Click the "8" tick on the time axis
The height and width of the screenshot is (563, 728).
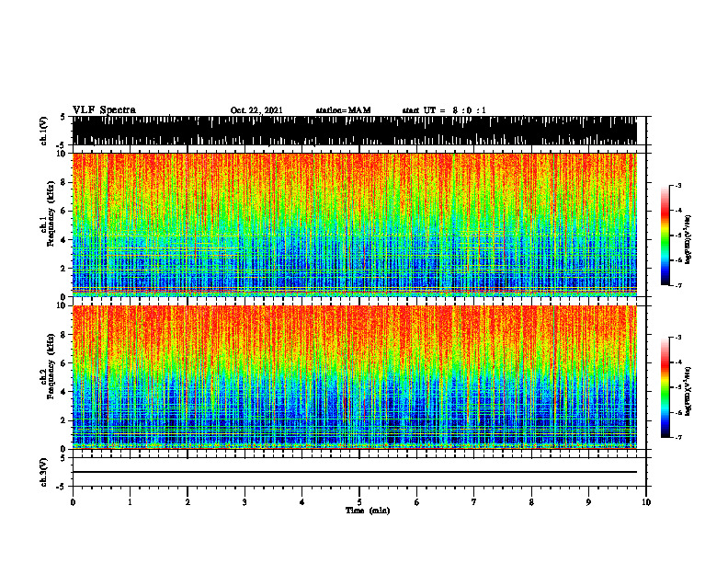coord(531,502)
